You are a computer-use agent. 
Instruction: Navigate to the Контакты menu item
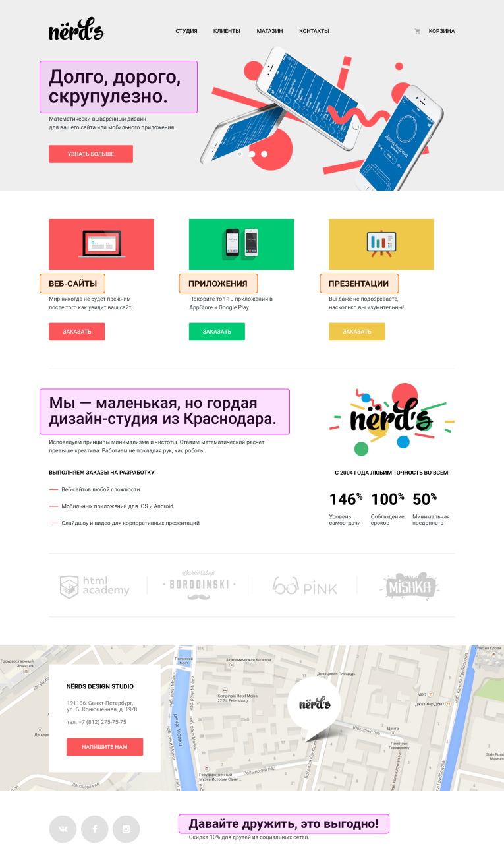click(x=314, y=31)
